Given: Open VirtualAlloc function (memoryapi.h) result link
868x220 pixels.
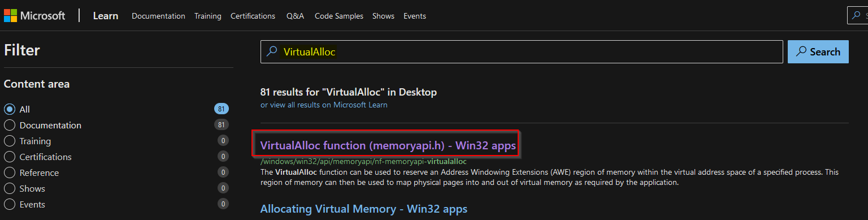Looking at the screenshot, I should point(388,146).
